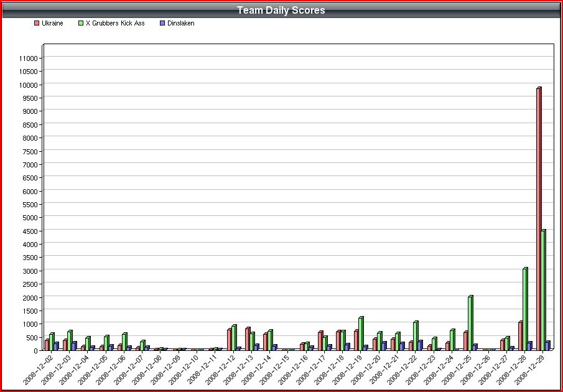Click the blue Dinslaken bar on 2008-12-29

click(547, 346)
